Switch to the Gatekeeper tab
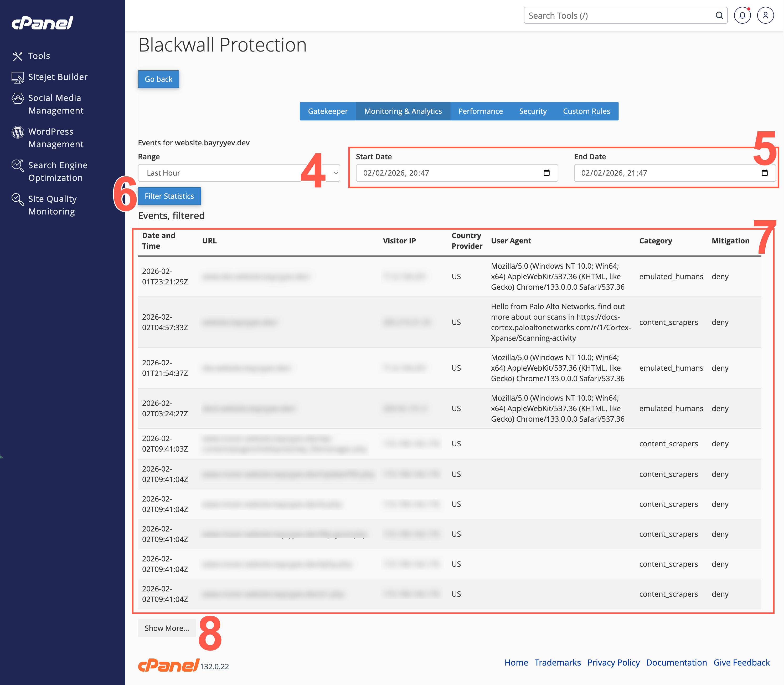The height and width of the screenshot is (685, 784). 328,111
